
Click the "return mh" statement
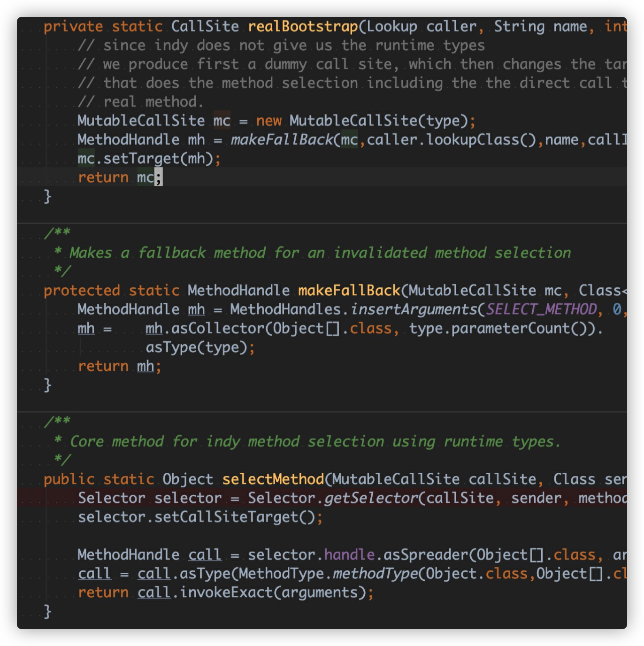[x=119, y=366]
